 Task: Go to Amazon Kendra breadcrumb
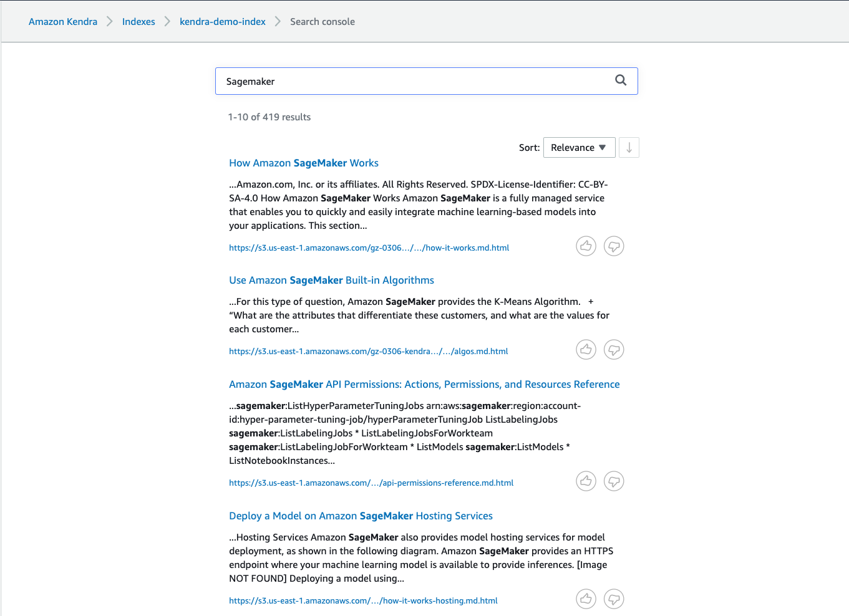pyautogui.click(x=63, y=22)
